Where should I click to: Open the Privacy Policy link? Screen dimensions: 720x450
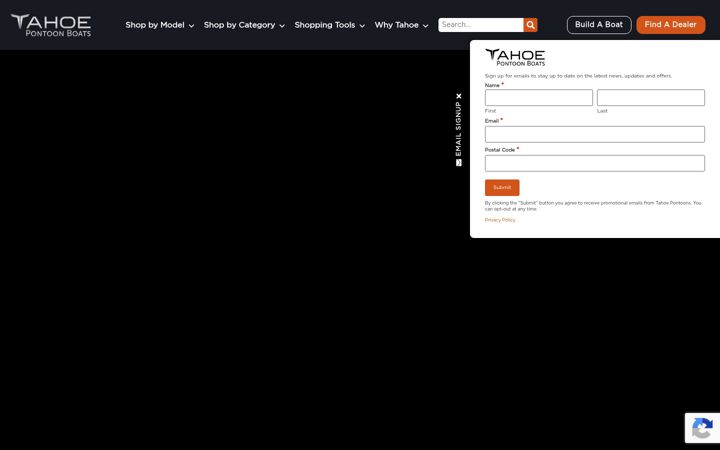[500, 220]
